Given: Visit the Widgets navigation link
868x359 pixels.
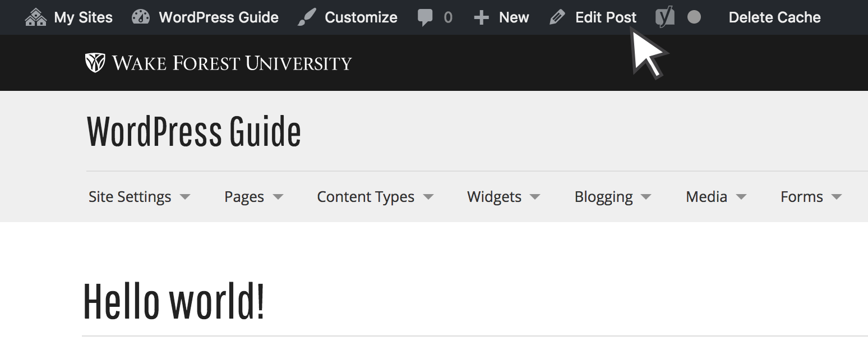Looking at the screenshot, I should 495,197.
